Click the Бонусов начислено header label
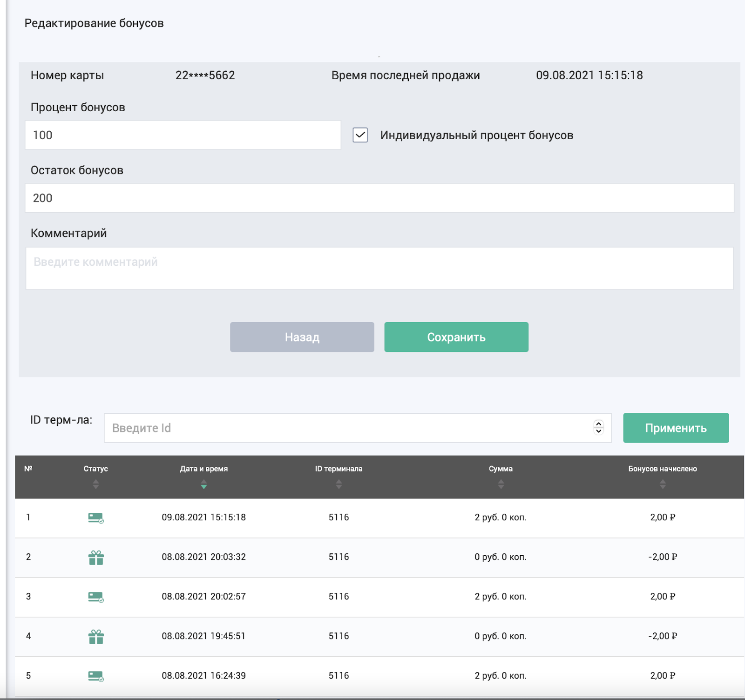This screenshot has height=700, width=745. pyautogui.click(x=663, y=469)
